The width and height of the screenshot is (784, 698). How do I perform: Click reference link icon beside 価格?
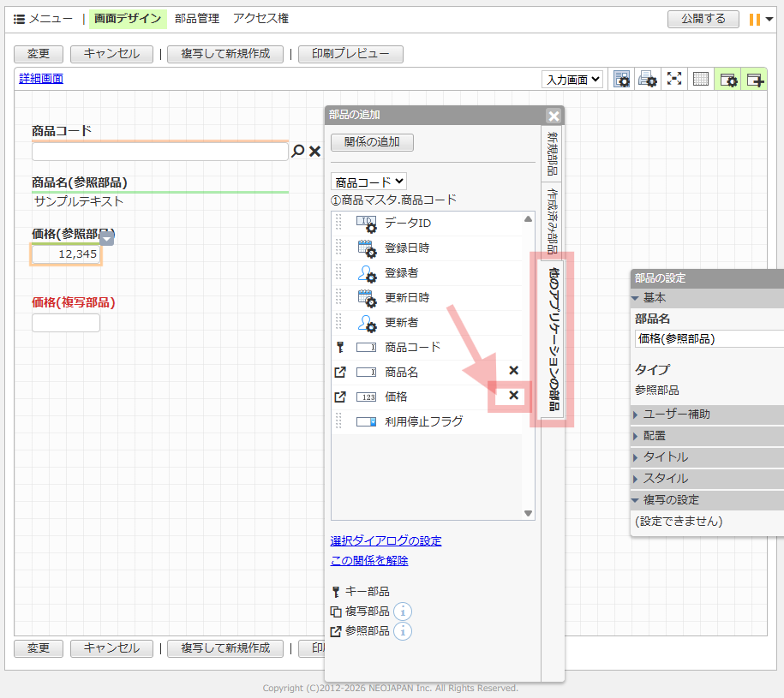pos(340,397)
